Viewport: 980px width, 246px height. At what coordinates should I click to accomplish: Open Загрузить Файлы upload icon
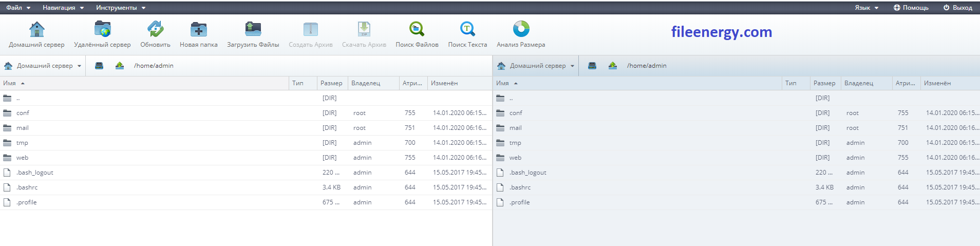click(253, 29)
